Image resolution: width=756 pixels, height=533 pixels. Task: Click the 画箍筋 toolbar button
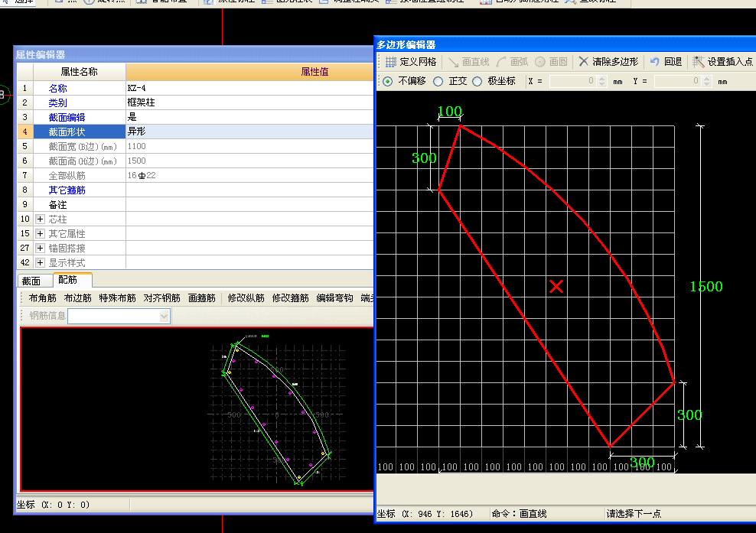(x=201, y=298)
